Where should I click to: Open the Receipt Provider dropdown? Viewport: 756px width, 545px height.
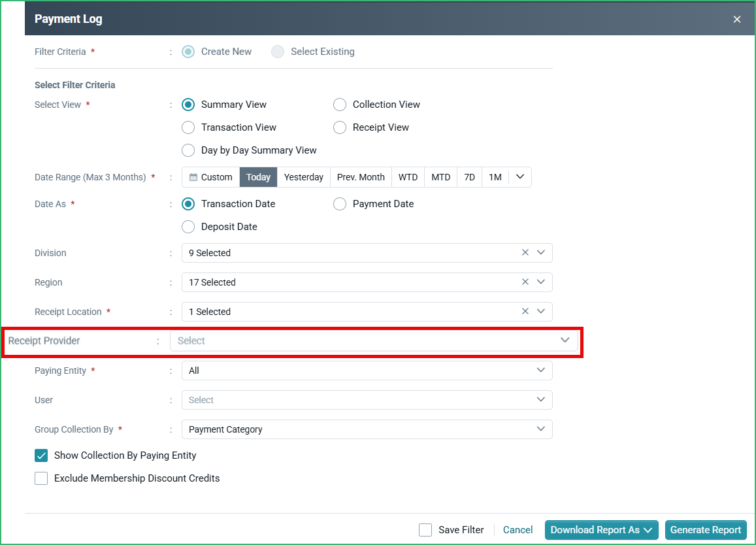[374, 340]
